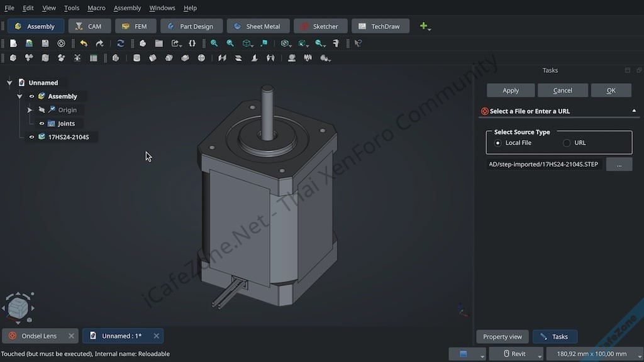
Task: Click the Undo arrow in the toolbar
Action: point(84,43)
